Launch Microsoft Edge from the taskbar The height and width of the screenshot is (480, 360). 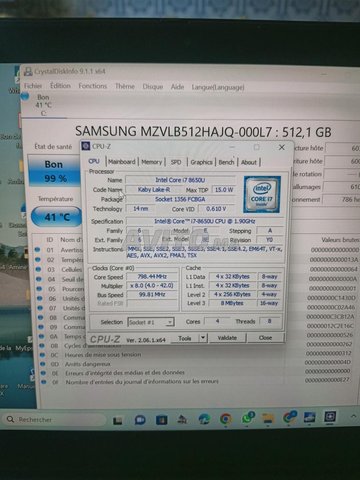pyautogui.click(x=204, y=419)
